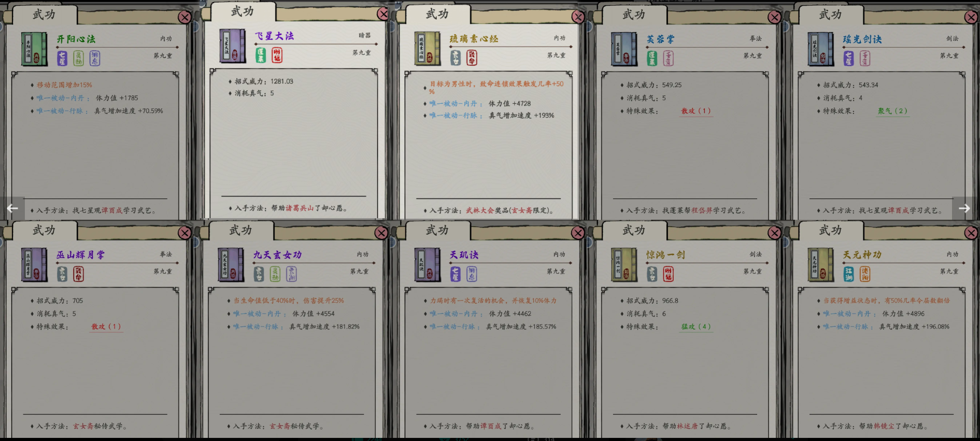Screen dimensions: 980x441
Task: Go to previous page with left arrow
Action: [12, 208]
